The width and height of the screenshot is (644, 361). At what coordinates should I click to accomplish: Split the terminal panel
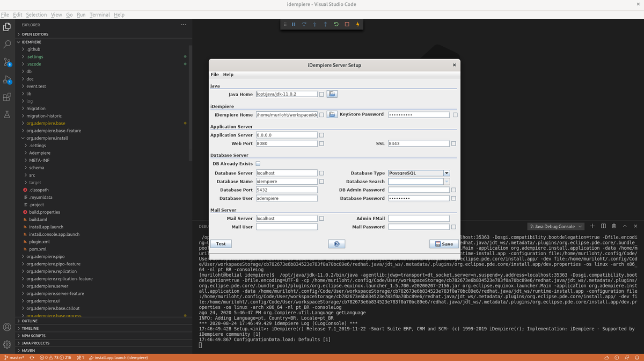click(603, 226)
